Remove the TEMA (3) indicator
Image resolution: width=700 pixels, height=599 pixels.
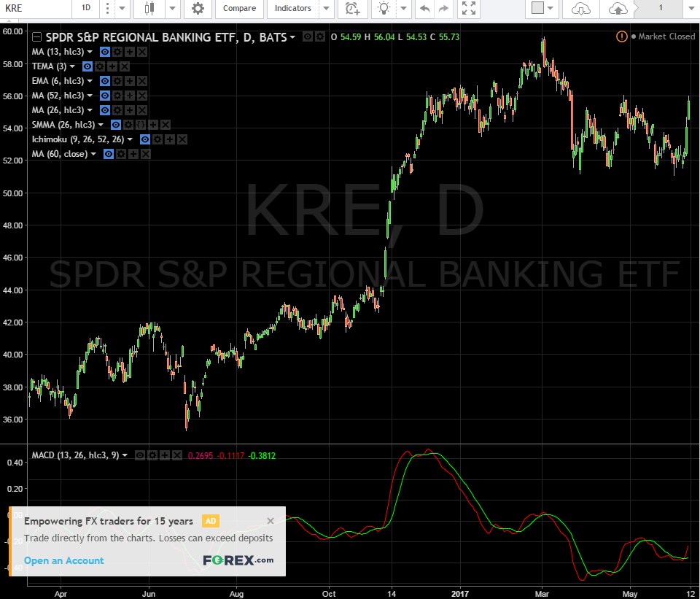(x=125, y=66)
